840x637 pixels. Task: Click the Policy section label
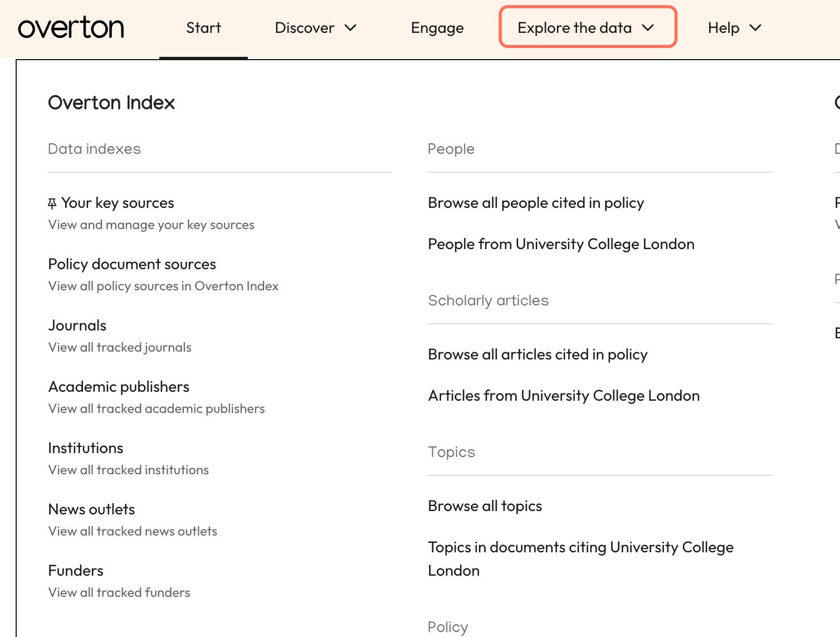448,627
